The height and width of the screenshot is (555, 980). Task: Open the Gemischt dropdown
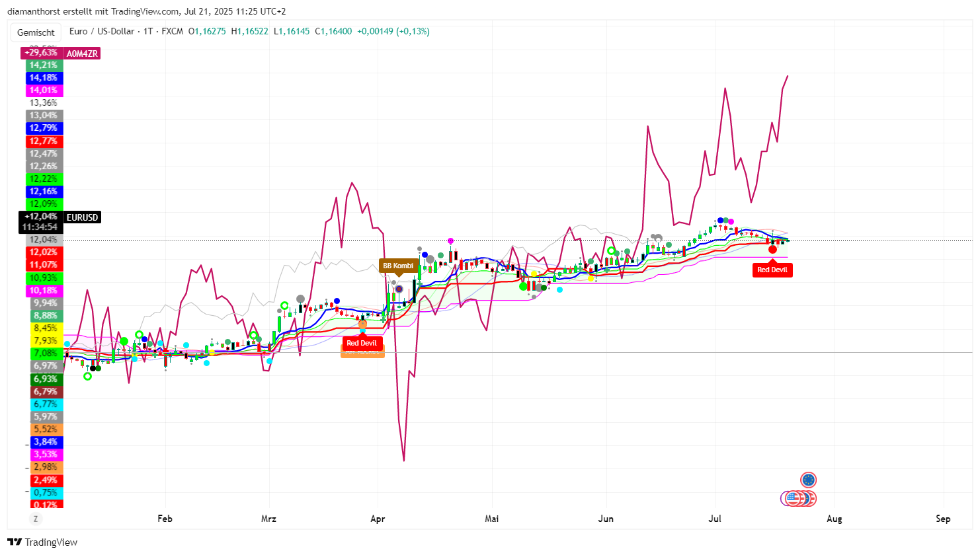[x=36, y=32]
